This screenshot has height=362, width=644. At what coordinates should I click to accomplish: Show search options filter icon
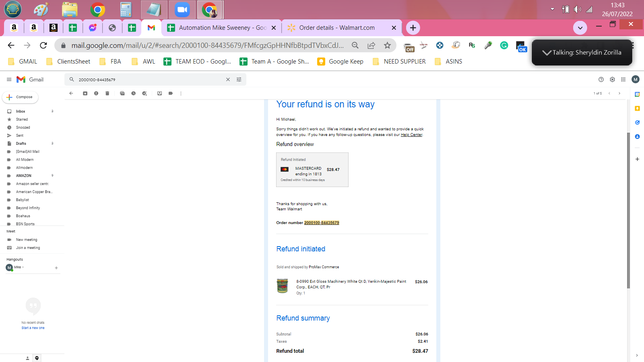click(239, 80)
